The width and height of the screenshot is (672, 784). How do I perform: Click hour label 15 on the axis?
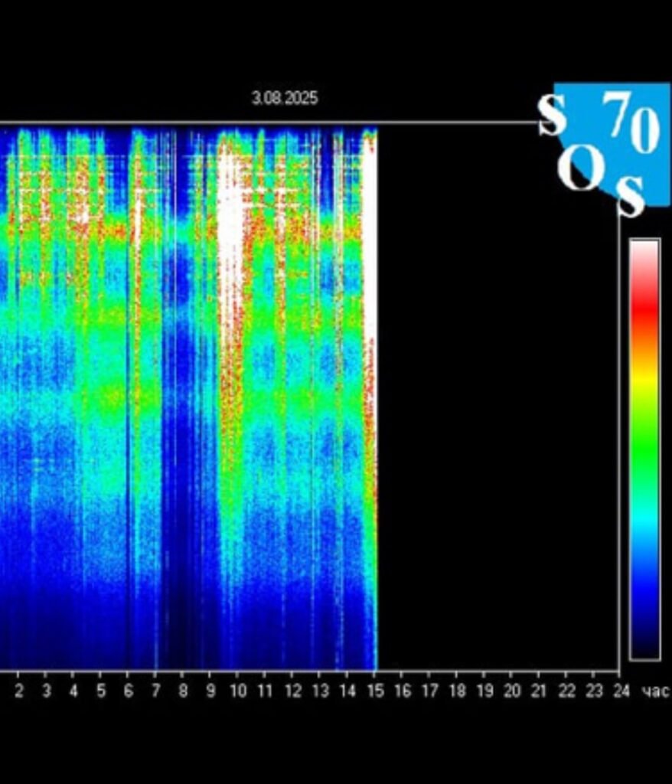376,691
